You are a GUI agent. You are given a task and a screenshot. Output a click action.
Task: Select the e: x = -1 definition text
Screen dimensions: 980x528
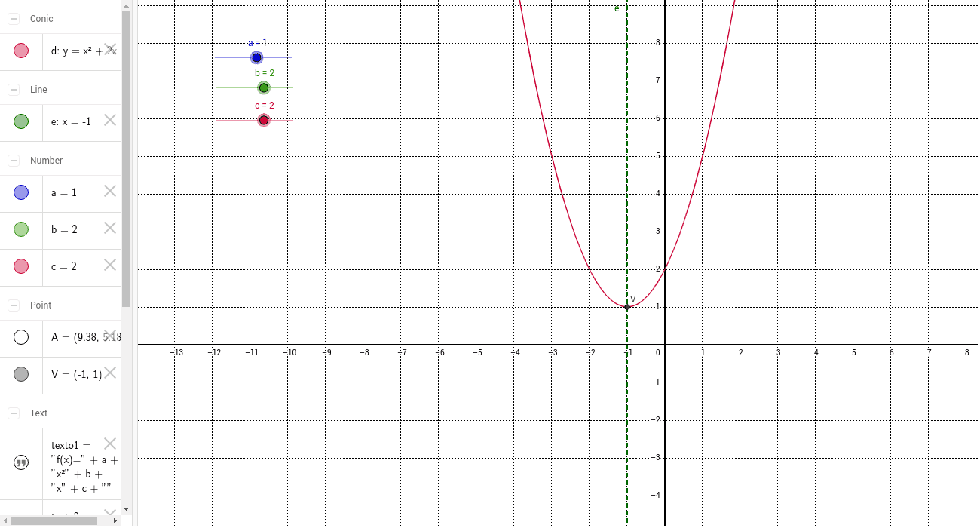pos(71,121)
